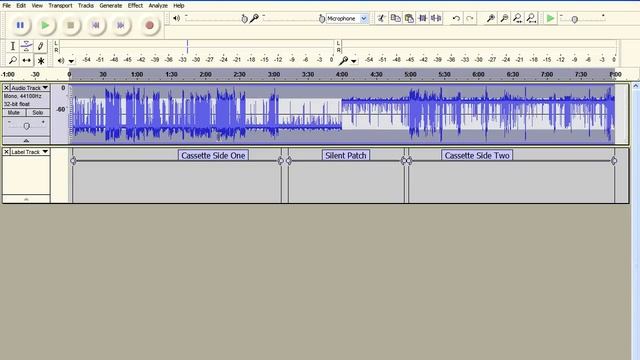Screen dimensions: 640x360
Task: Click the input meter microphone icon
Action: (343, 60)
